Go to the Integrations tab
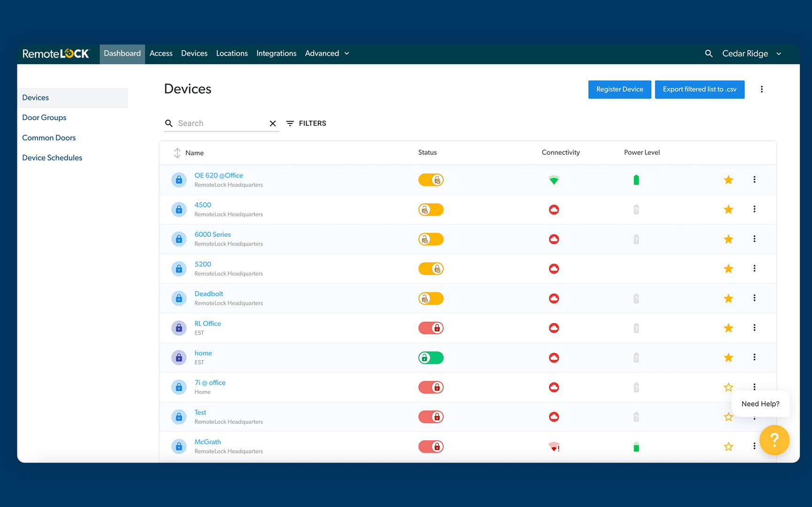 pos(276,54)
